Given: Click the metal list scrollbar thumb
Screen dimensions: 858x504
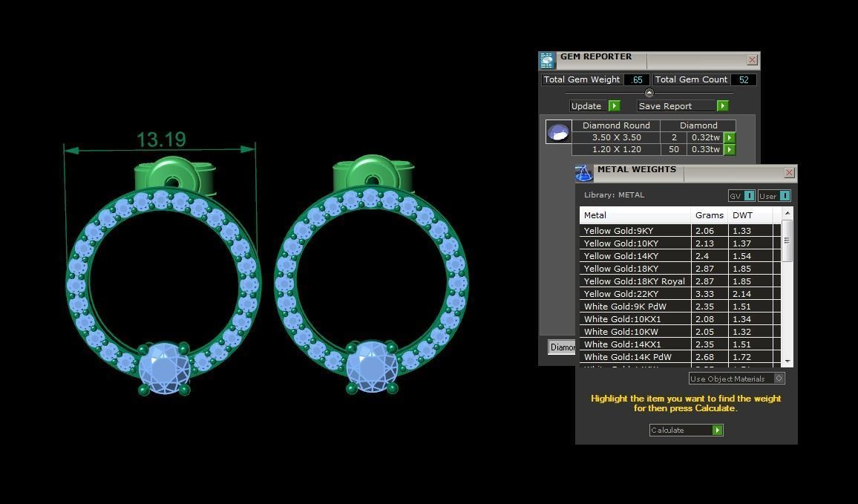Looking at the screenshot, I should [x=787, y=240].
